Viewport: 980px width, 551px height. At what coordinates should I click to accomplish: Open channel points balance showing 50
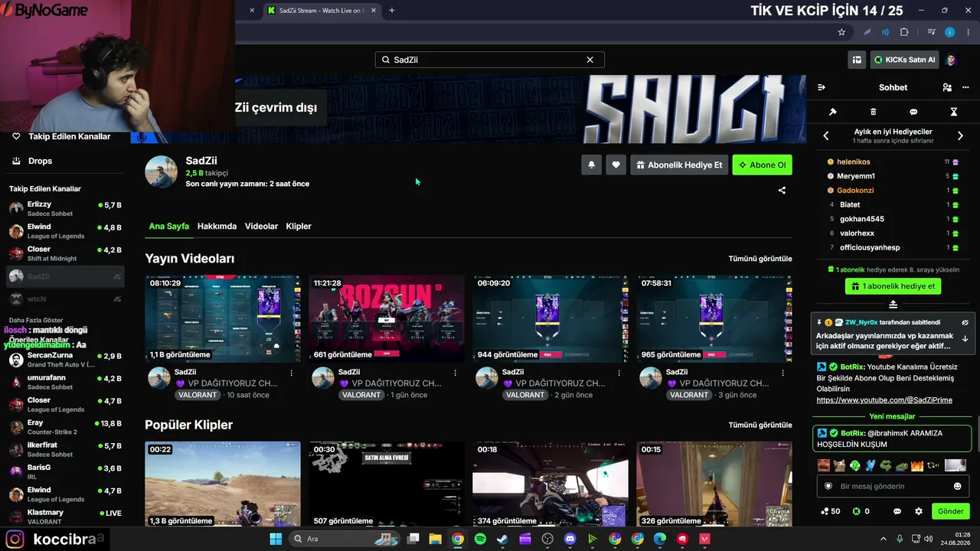click(x=830, y=511)
